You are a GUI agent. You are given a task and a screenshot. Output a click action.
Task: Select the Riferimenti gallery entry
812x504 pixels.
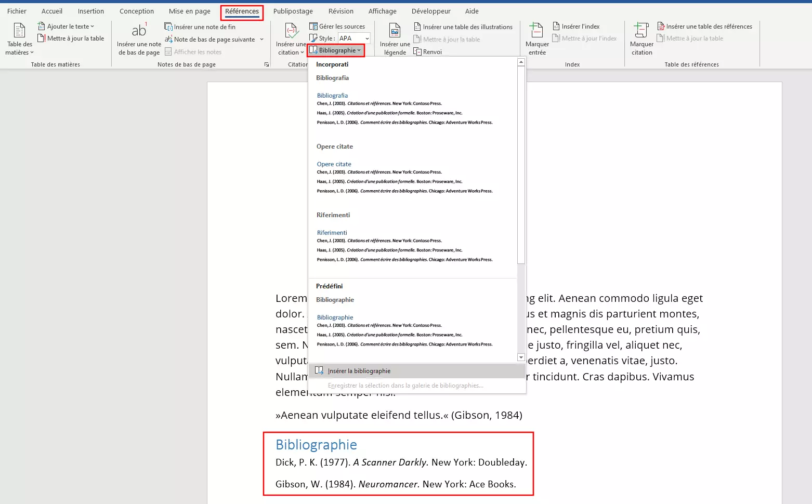click(413, 246)
